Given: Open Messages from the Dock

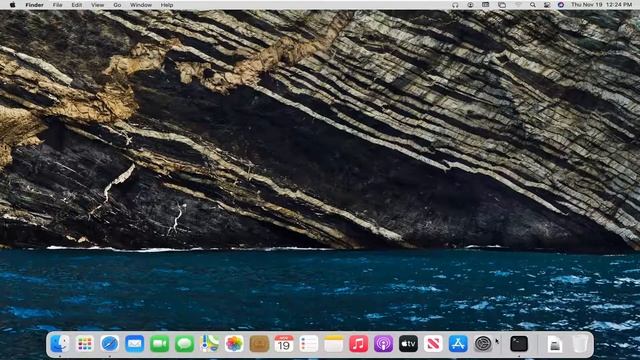Looking at the screenshot, I should [184, 344].
